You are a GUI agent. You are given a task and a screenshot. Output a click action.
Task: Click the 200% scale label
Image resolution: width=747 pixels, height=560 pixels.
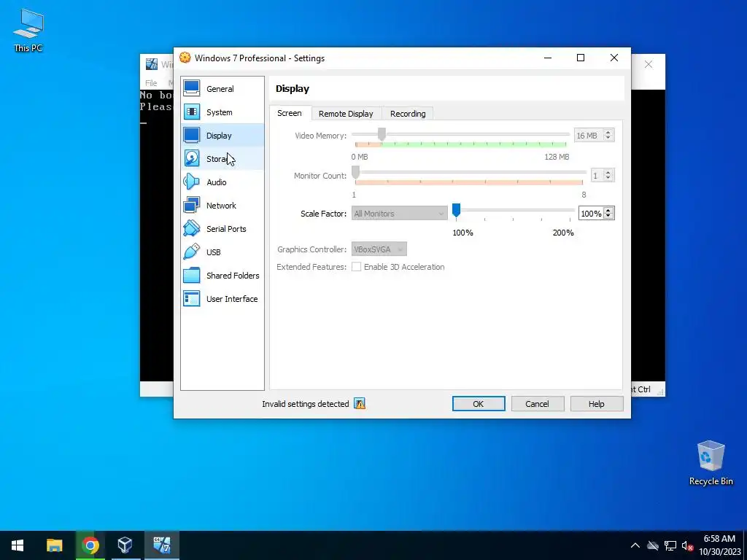click(x=563, y=233)
